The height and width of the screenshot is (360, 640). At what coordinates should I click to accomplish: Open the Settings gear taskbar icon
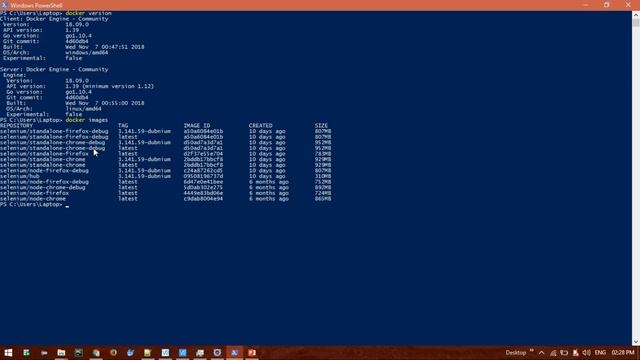(x=217, y=352)
